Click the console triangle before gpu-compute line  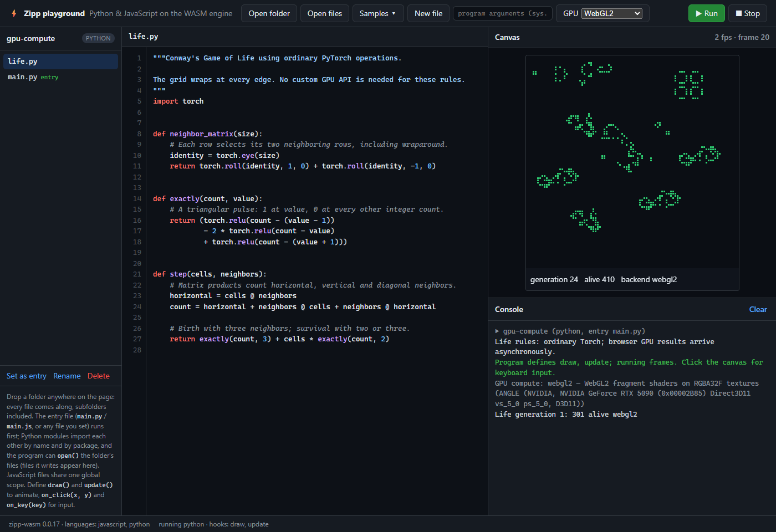click(497, 331)
